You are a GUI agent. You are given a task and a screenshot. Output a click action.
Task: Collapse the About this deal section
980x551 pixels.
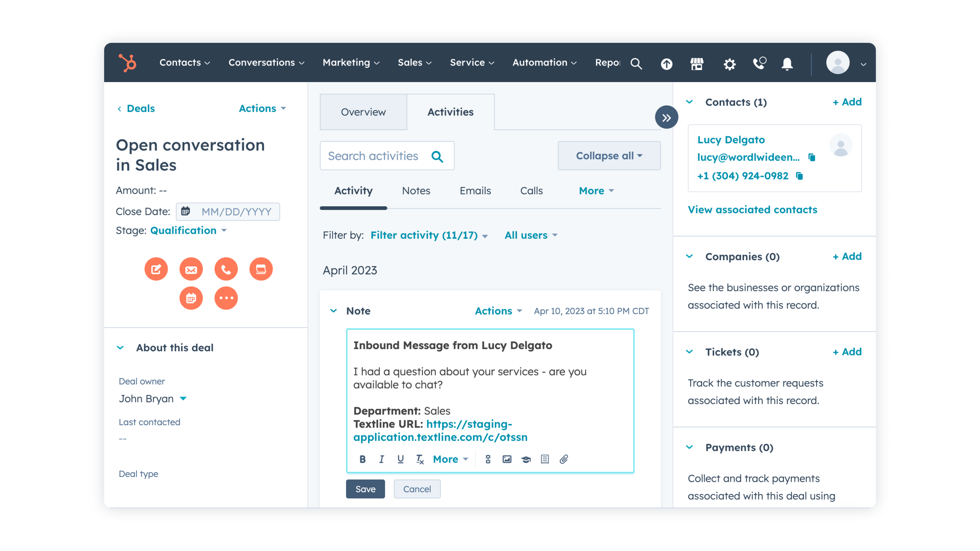coord(120,347)
